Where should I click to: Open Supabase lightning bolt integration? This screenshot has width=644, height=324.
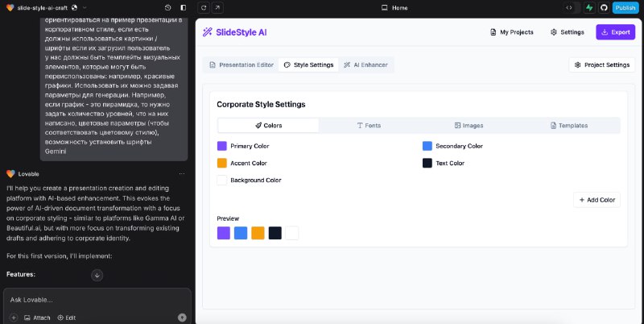[x=590, y=7]
